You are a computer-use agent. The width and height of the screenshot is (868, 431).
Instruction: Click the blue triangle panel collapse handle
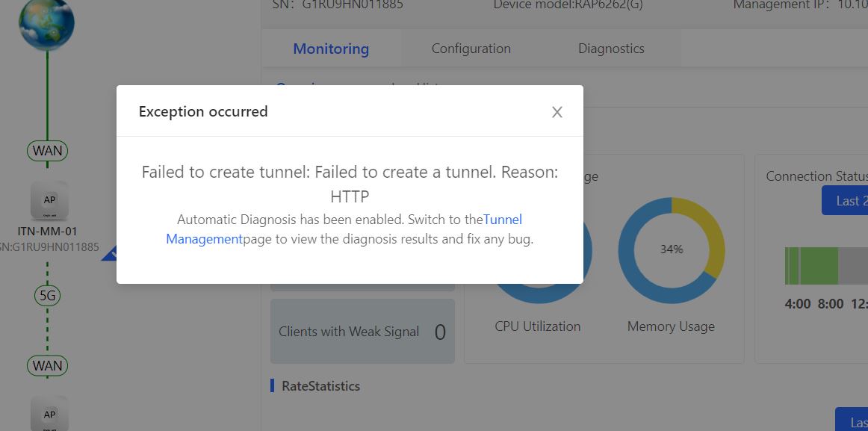(x=109, y=253)
